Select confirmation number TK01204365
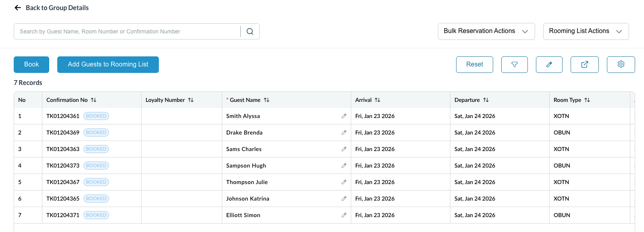The height and width of the screenshot is (232, 644). 63,199
